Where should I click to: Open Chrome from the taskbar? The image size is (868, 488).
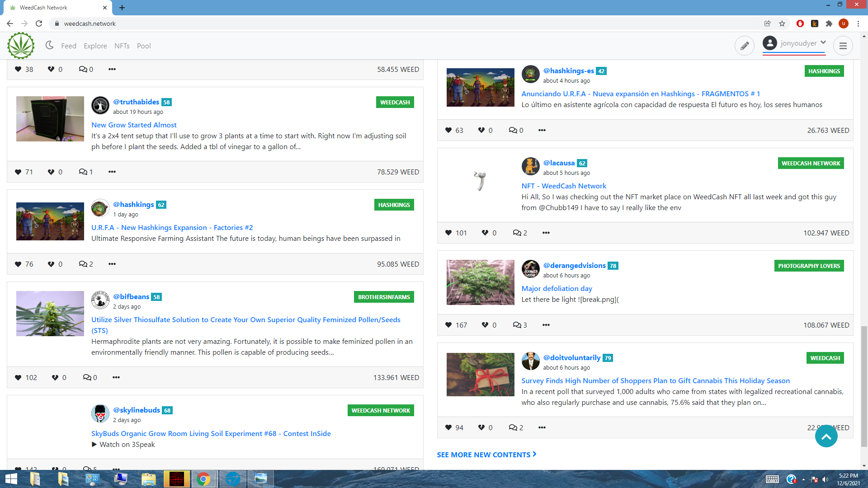[203, 479]
